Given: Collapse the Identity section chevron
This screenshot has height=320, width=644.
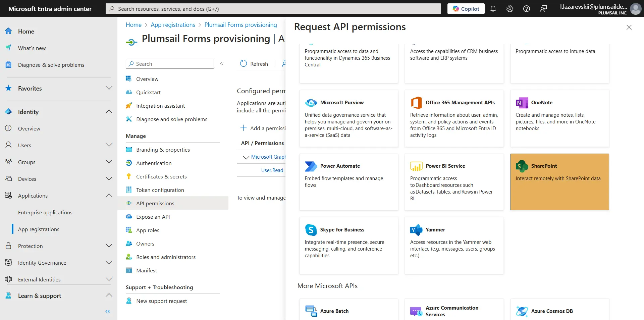Looking at the screenshot, I should [109, 111].
